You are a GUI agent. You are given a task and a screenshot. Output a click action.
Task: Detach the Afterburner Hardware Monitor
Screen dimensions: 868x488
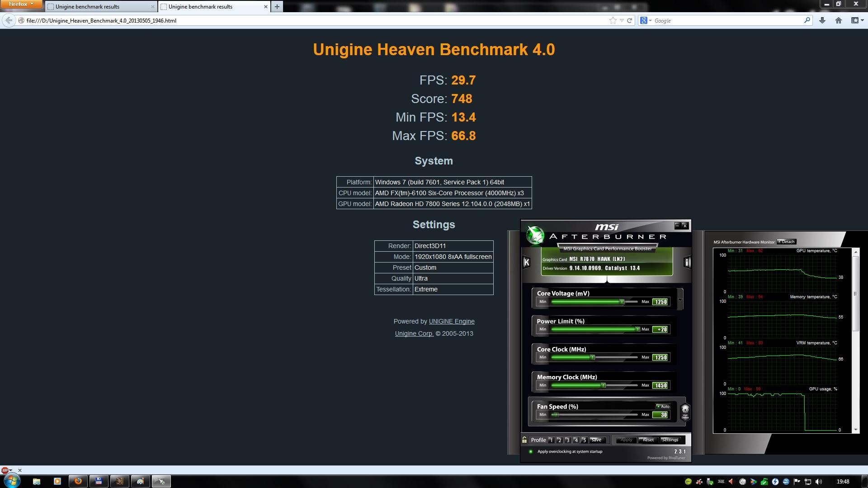[x=786, y=242]
